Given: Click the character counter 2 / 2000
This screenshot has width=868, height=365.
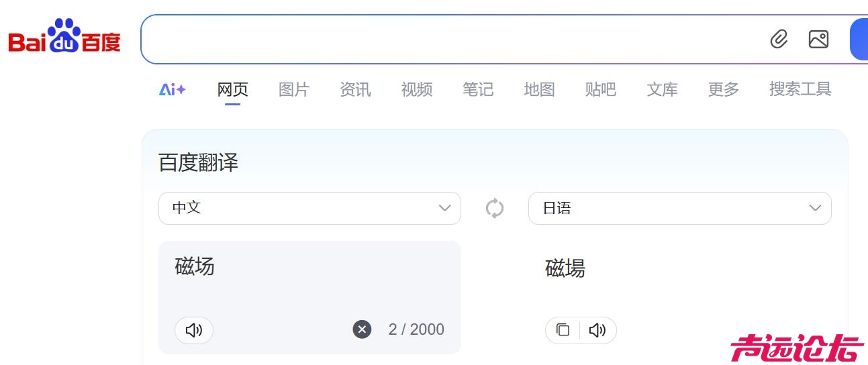Looking at the screenshot, I should [416, 329].
